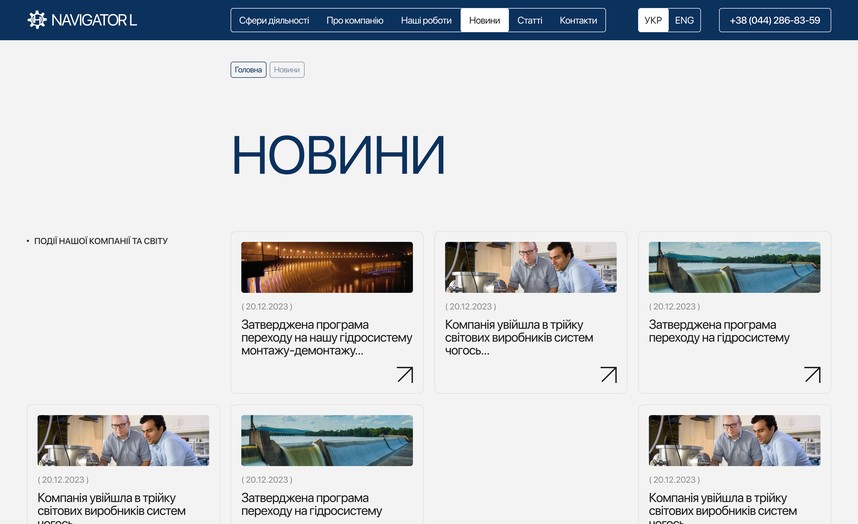Click date (20.12.2023) on top-right dam card
Viewport: 858px width, 524px height.
674,306
